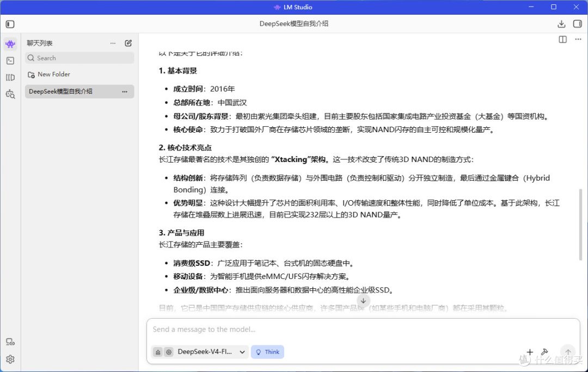Screen dimensions: 588x372
Task: Open the Developer terminal section
Action: click(x=10, y=61)
